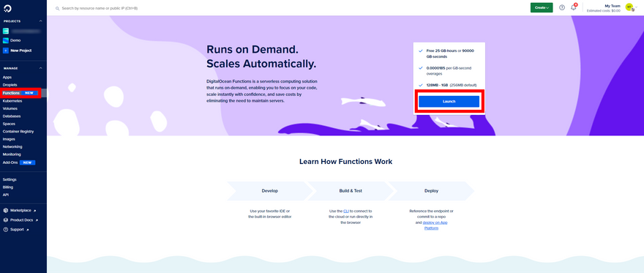644x273 pixels.
Task: Click the CLI hyperlink
Action: 346,211
